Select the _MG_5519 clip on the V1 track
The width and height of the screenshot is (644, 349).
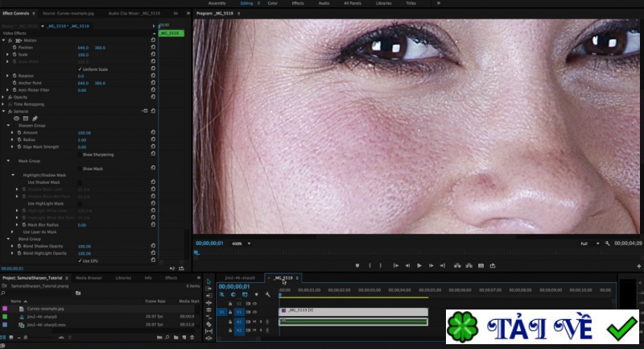[x=353, y=310]
